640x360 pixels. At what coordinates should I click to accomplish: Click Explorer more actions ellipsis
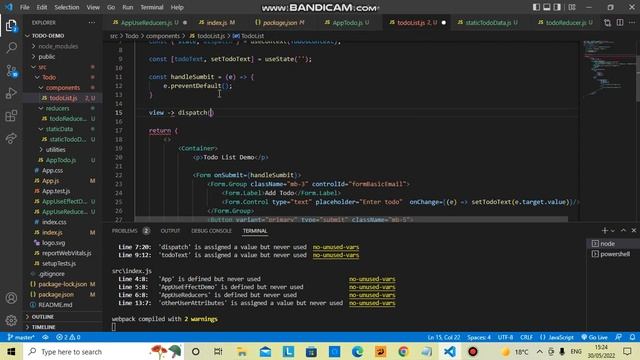(x=92, y=23)
